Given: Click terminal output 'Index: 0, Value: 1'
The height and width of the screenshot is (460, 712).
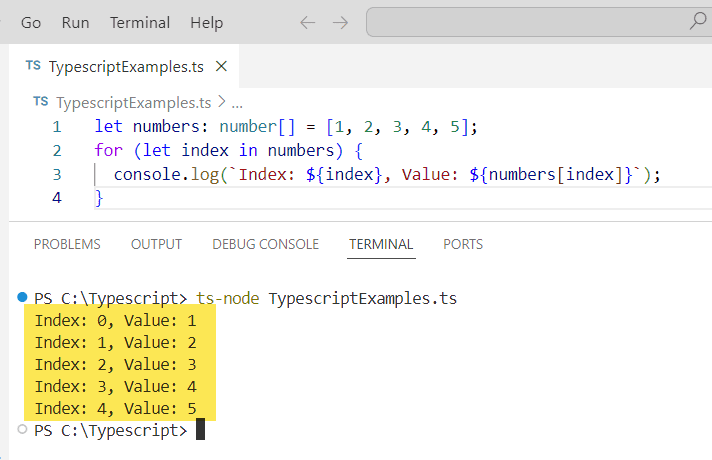Looking at the screenshot, I should (116, 321).
